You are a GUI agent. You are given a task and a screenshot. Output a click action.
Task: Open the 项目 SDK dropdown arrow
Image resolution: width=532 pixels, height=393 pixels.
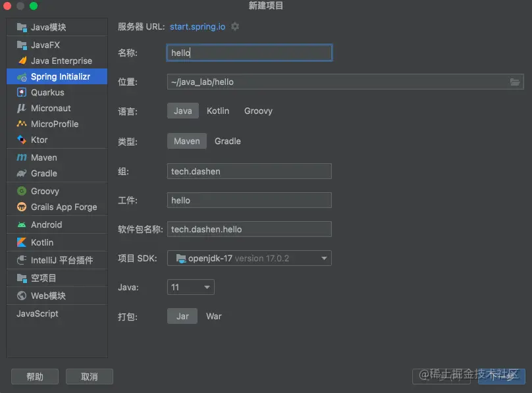pos(324,259)
